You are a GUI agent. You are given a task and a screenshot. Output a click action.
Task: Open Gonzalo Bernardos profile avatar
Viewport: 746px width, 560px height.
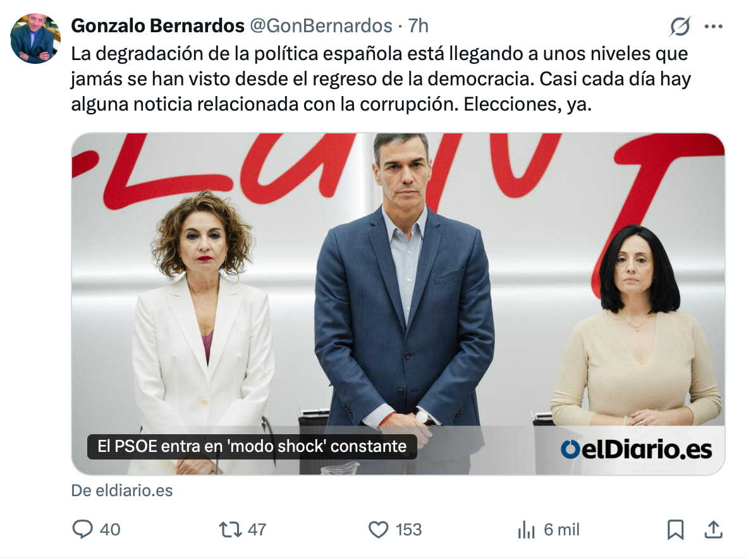click(35, 39)
